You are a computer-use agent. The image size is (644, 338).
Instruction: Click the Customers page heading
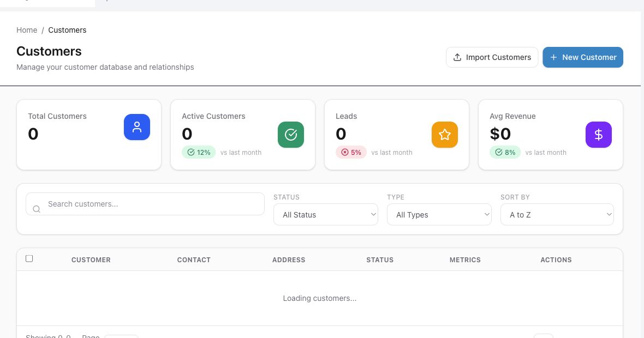pyautogui.click(x=49, y=51)
